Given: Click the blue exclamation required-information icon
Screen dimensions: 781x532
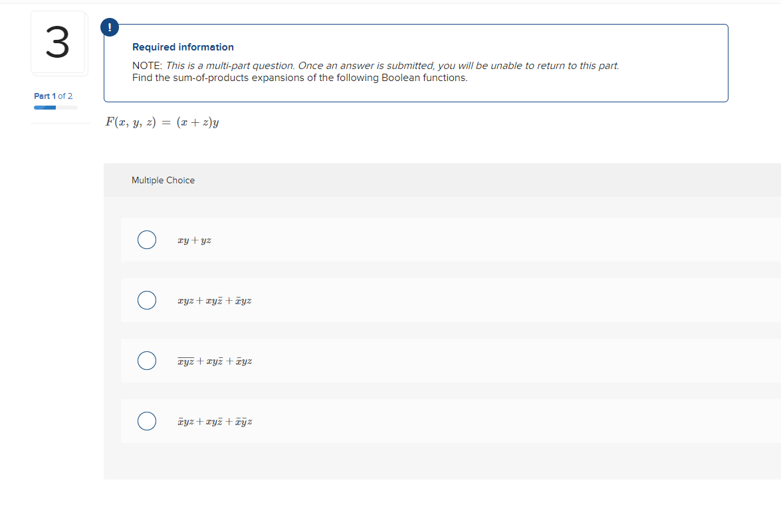Looking at the screenshot, I should click(109, 27).
